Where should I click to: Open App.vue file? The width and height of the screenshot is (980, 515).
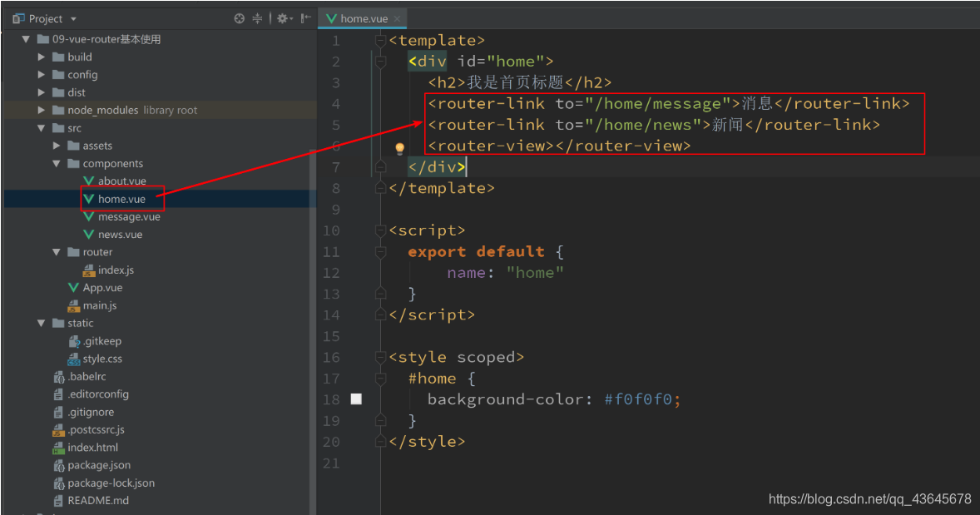(102, 288)
